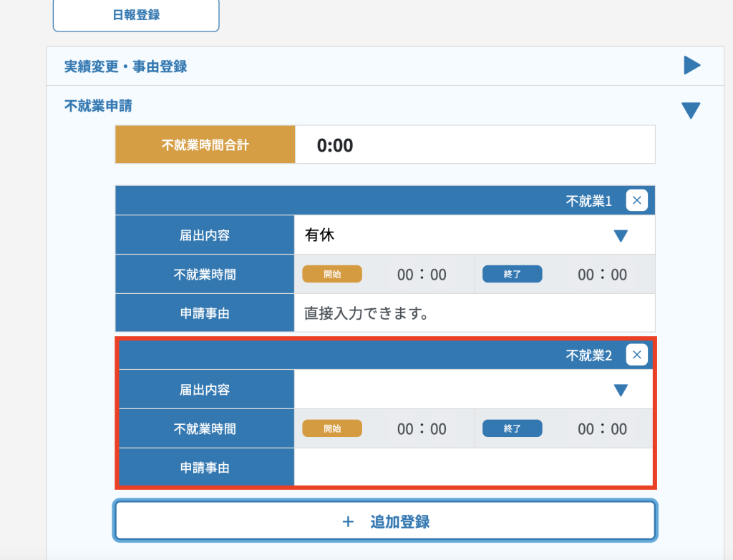This screenshot has width=733, height=560.
Task: Click the 終了 button in 不就業1
Action: (513, 274)
